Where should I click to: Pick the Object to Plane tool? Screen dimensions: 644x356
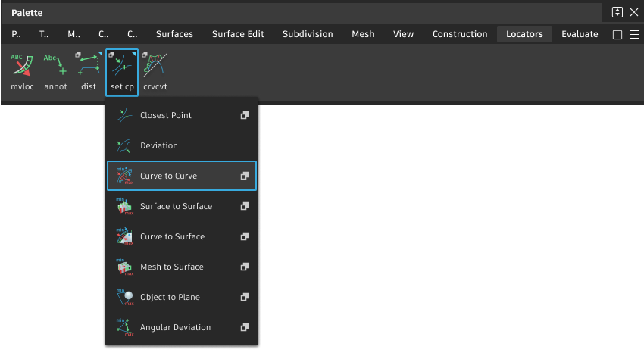pos(170,297)
